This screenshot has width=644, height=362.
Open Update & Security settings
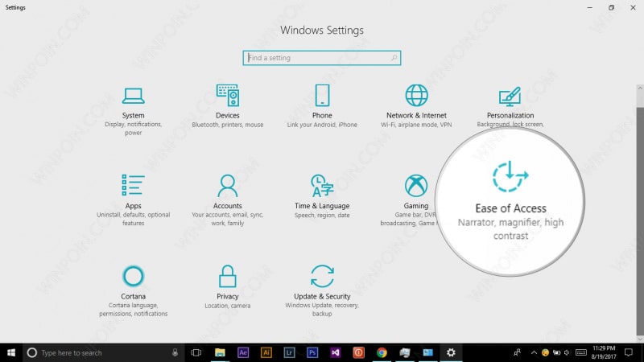tap(322, 291)
